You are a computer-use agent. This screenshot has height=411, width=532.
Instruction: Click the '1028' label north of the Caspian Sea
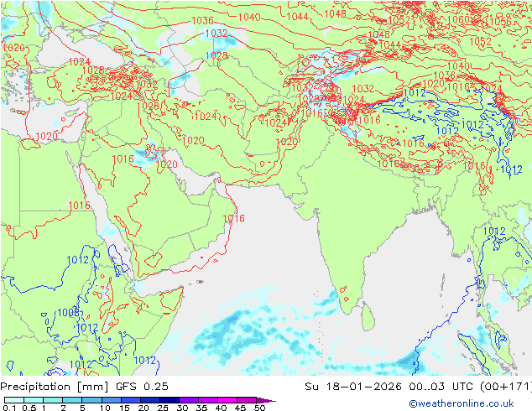[x=216, y=55]
